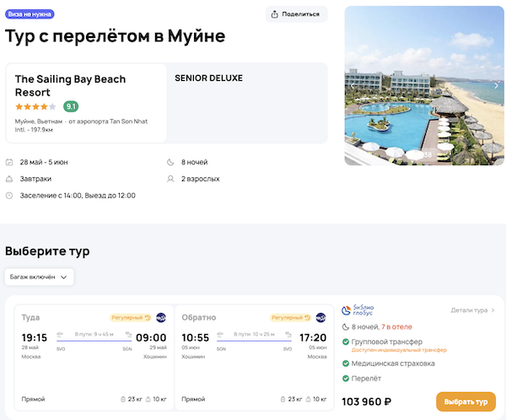Open The Sailing Bay Beach Resort link
This screenshot has width=506, height=420.
(x=71, y=85)
